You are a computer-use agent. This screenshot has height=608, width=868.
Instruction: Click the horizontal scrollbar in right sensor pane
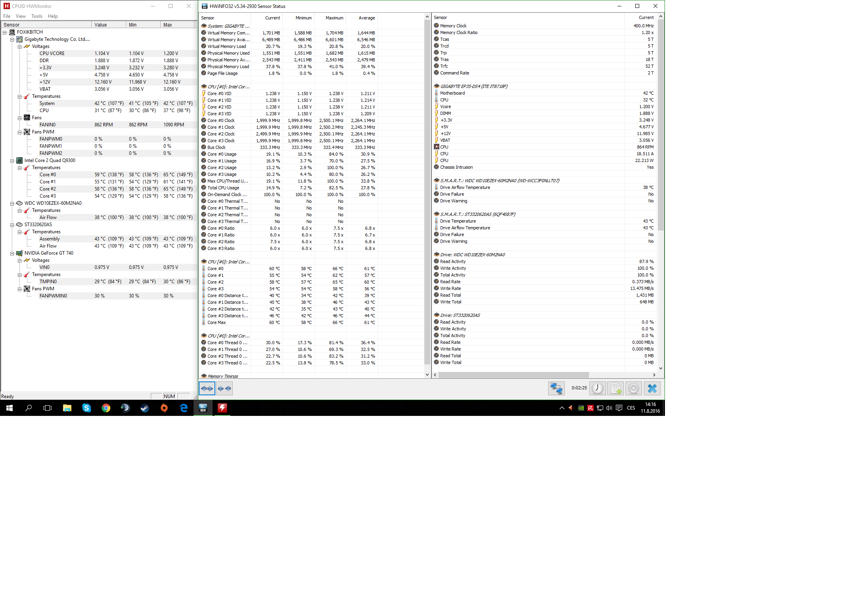pos(515,375)
